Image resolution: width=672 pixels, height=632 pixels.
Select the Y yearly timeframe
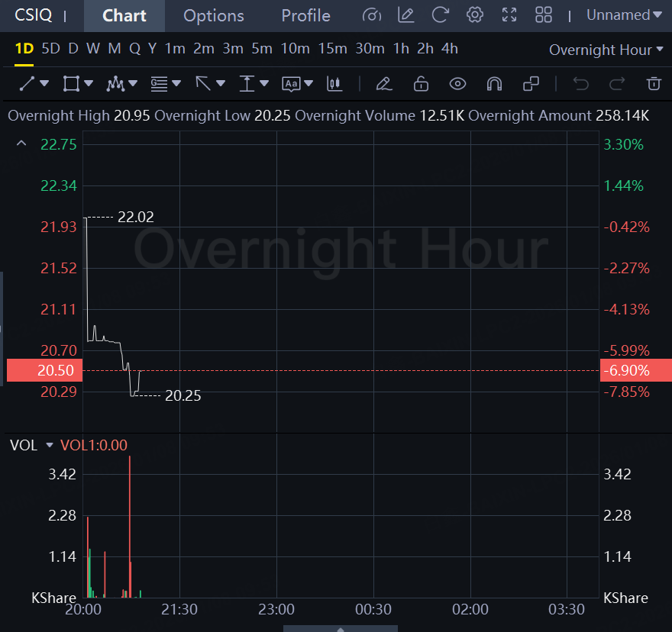pyautogui.click(x=152, y=49)
